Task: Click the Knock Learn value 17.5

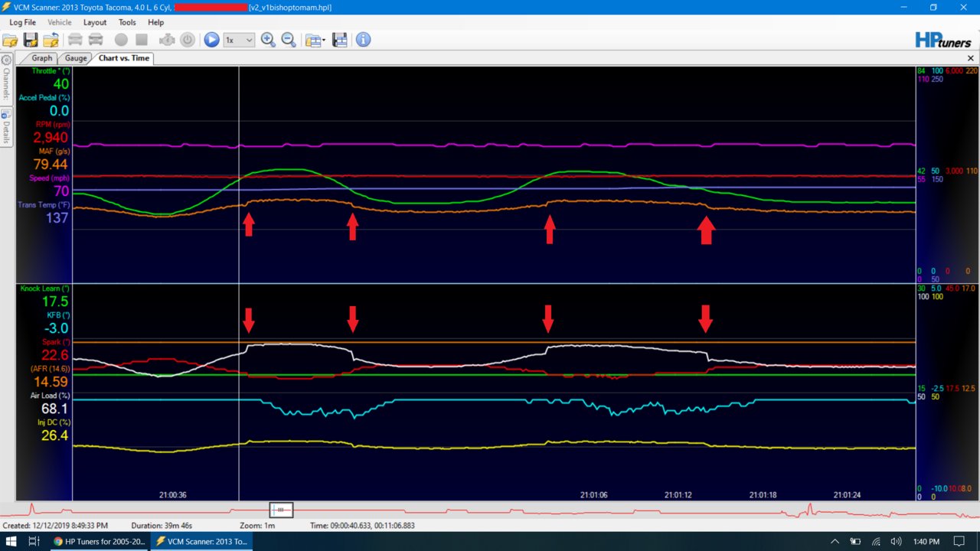Action: click(x=55, y=302)
